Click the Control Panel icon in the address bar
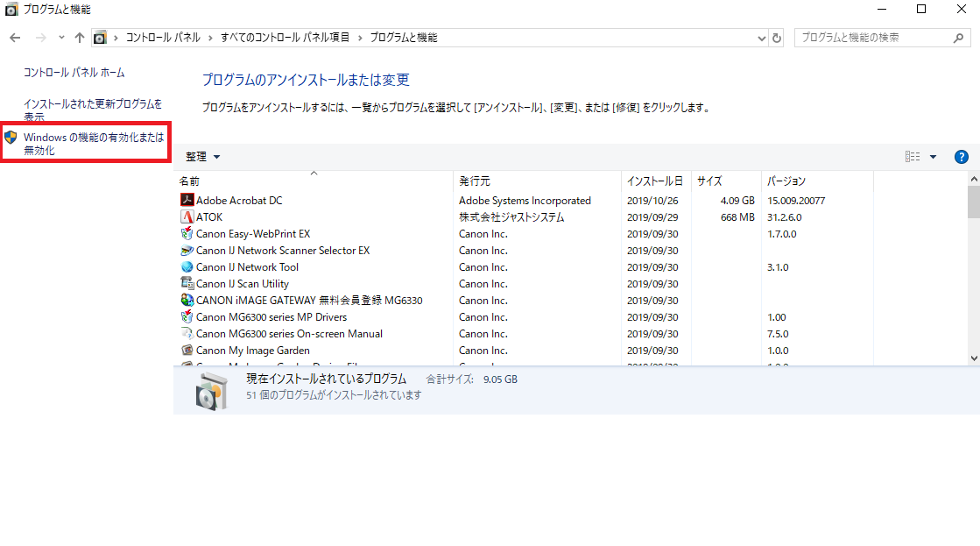 (x=99, y=38)
